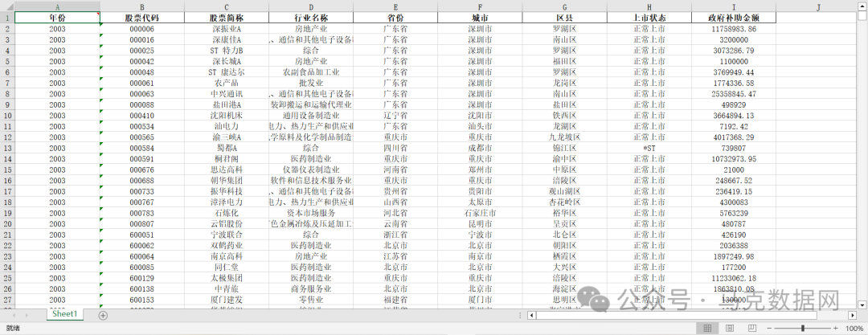Select the 区县 header cell
This screenshot has height=335, width=868.
[x=565, y=18]
